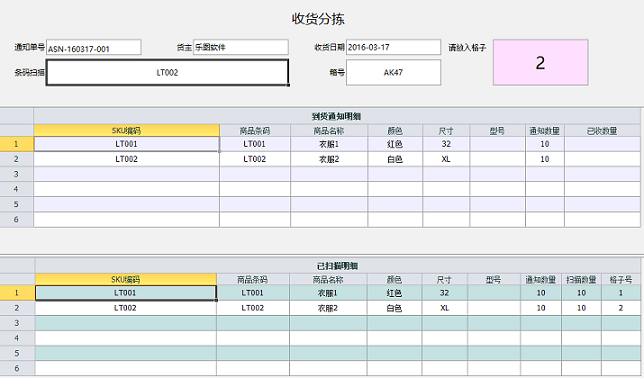Image resolution: width=644 pixels, height=378 pixels.
Task: Click LT002 SKU编码 cell in 到货通知明细 table
Action: (x=126, y=159)
